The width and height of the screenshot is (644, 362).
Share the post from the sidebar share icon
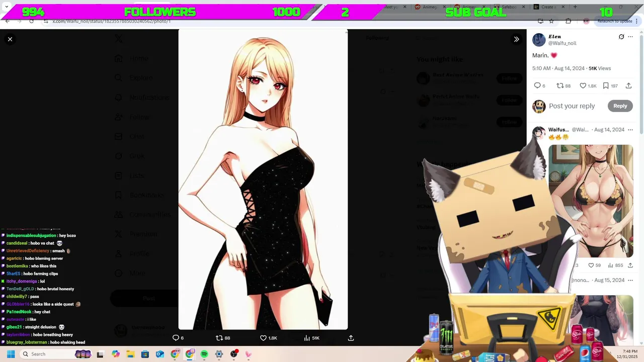point(628,86)
